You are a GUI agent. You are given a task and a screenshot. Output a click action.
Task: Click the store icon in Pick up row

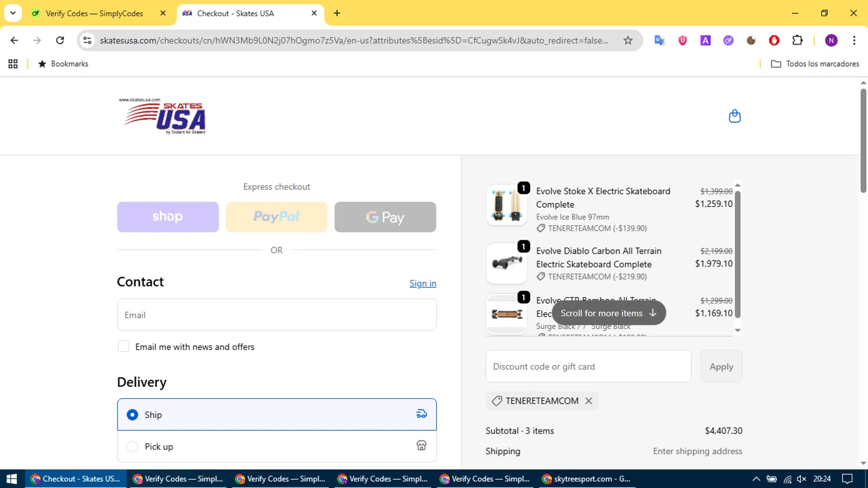[x=422, y=445]
